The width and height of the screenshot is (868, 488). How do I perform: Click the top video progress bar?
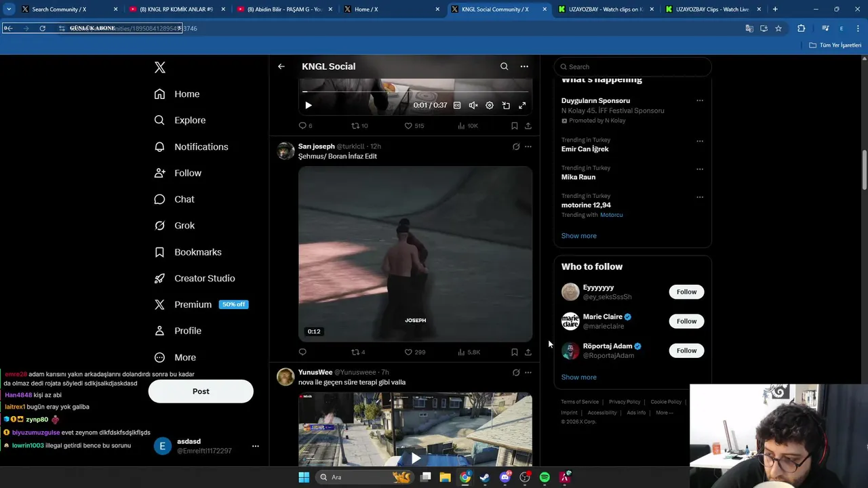click(415, 91)
